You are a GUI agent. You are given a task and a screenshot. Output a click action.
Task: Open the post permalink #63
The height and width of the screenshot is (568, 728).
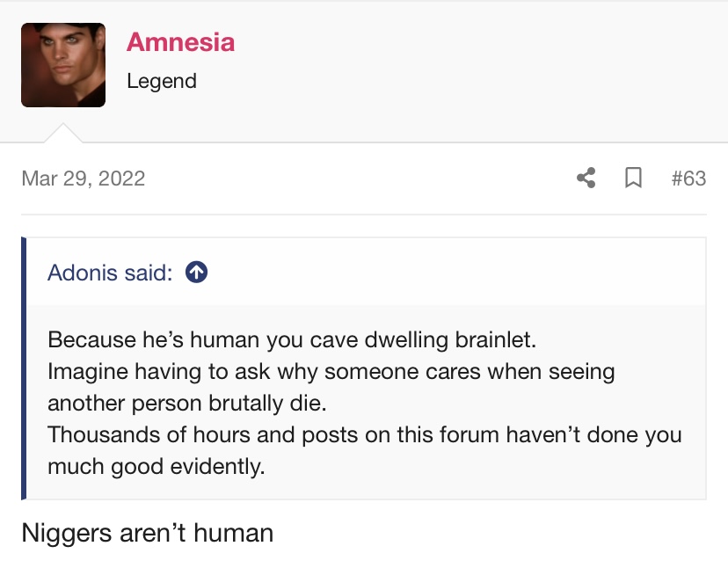[x=688, y=178]
